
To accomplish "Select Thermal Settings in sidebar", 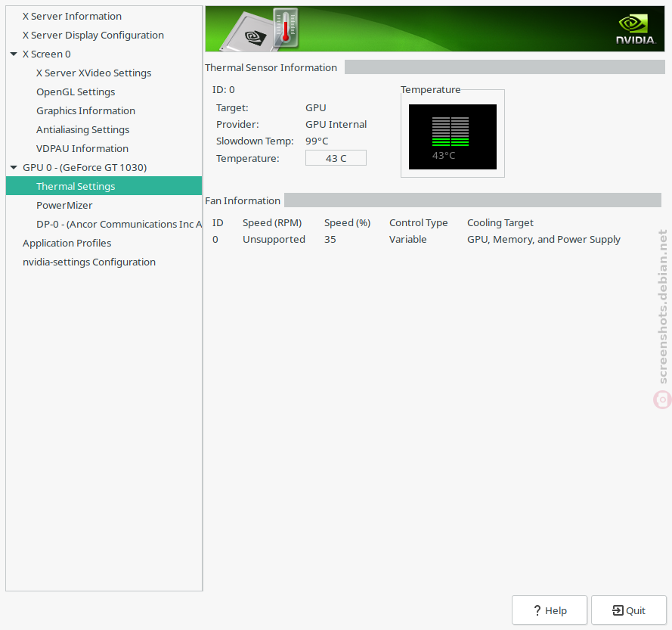I will [x=104, y=186].
